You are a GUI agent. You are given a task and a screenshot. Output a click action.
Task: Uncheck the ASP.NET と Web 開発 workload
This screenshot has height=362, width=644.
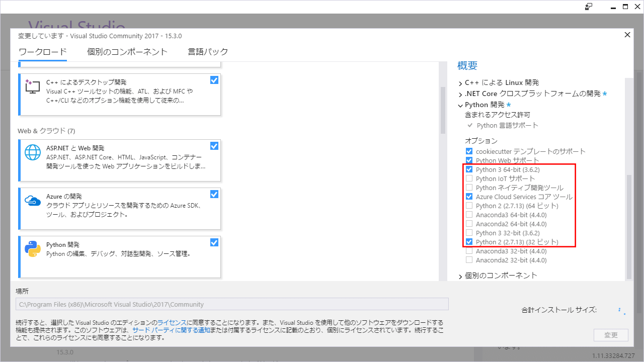click(214, 146)
